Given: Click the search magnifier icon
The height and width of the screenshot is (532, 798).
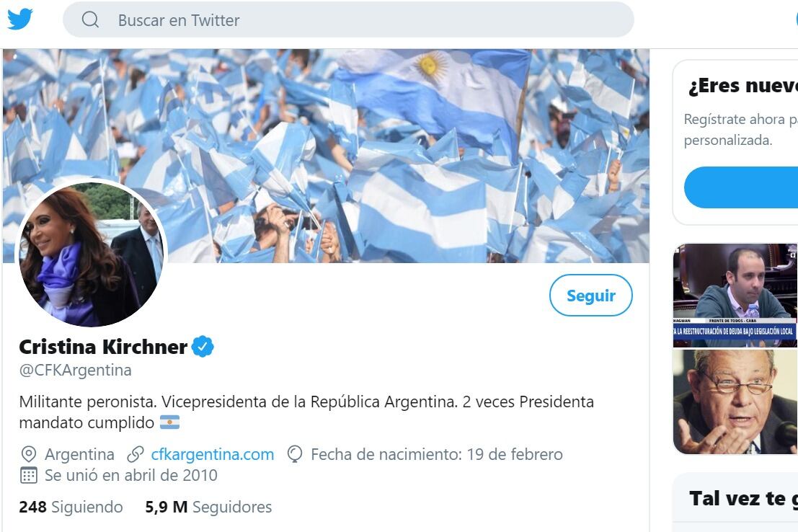Looking at the screenshot, I should (90, 20).
